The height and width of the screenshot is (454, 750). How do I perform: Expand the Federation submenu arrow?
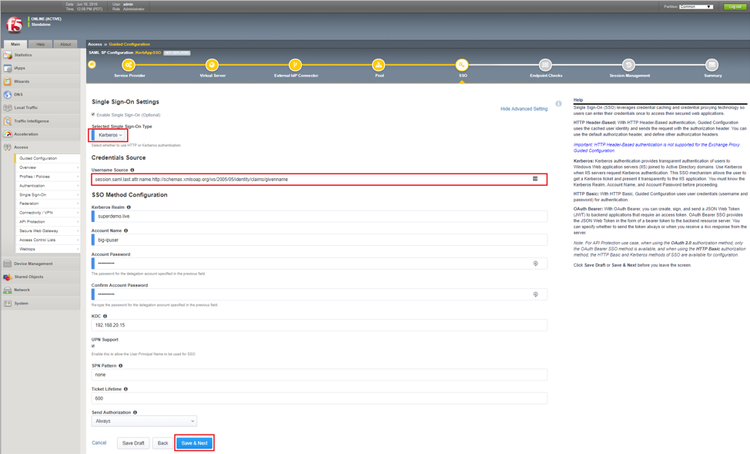(x=77, y=204)
